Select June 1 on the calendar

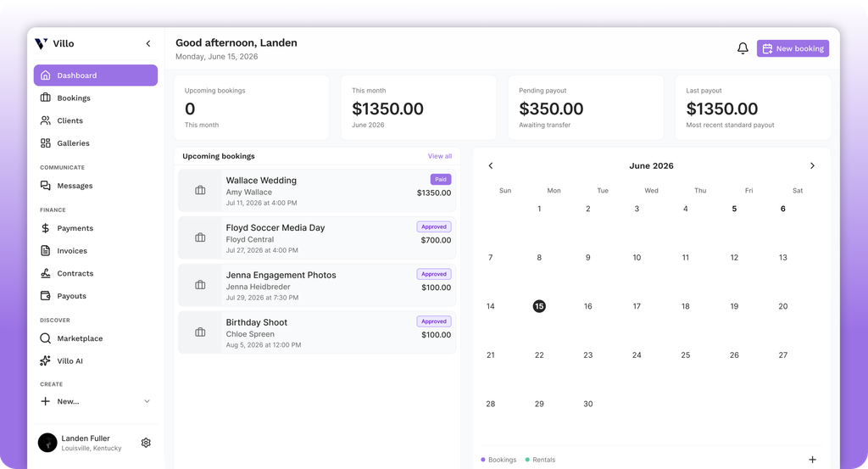tap(539, 209)
